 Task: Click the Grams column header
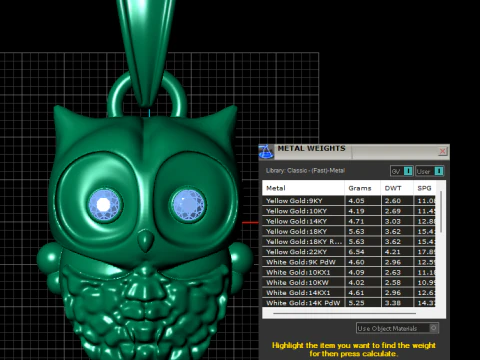pyautogui.click(x=363, y=188)
